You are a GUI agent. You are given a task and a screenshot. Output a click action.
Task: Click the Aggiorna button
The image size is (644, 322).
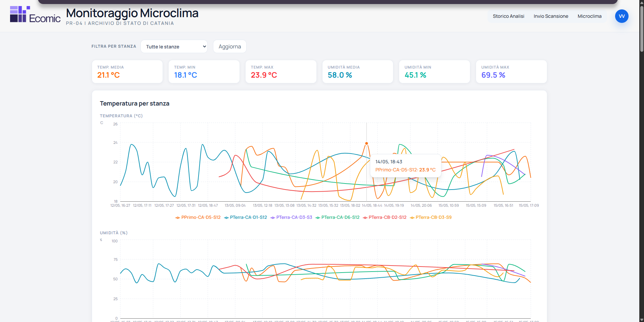coord(230,46)
